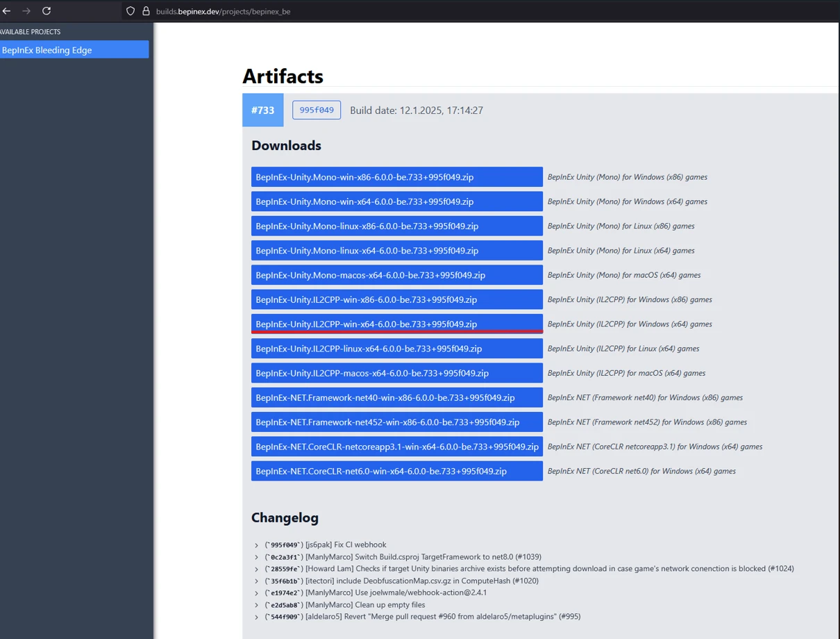The image size is (840, 639).
Task: Download BepInEx-NET.Framework-net452-win-x86 zip
Action: tap(397, 422)
